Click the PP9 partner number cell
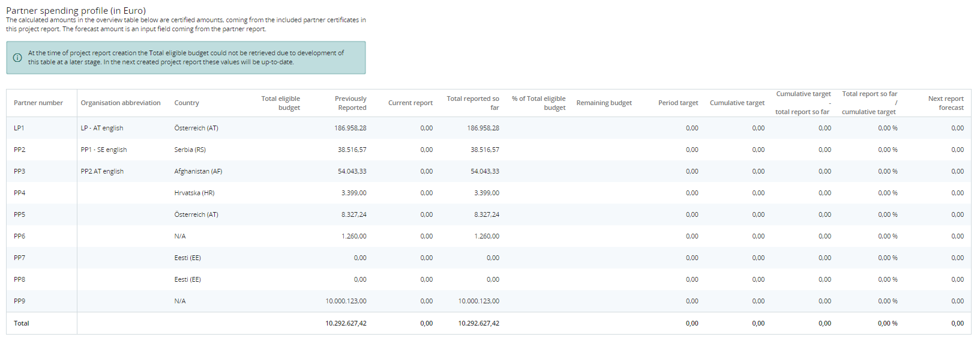 click(20, 302)
